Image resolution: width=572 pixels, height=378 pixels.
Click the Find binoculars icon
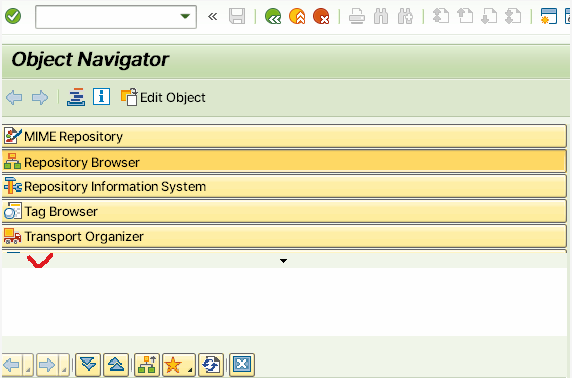381,16
